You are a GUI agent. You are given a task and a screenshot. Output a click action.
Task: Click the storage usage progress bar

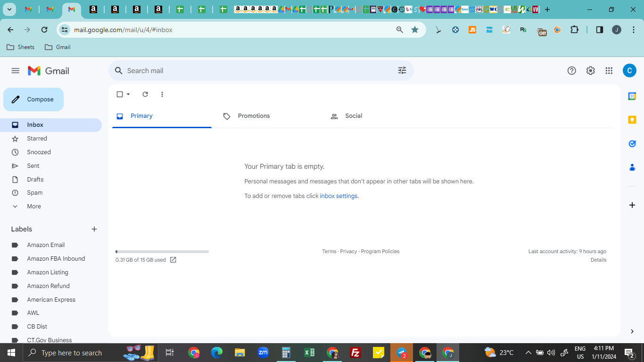(x=162, y=252)
